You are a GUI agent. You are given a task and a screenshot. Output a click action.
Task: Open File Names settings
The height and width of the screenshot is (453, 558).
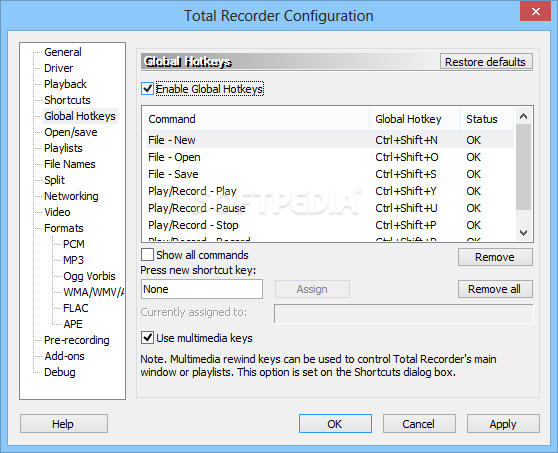pos(69,164)
